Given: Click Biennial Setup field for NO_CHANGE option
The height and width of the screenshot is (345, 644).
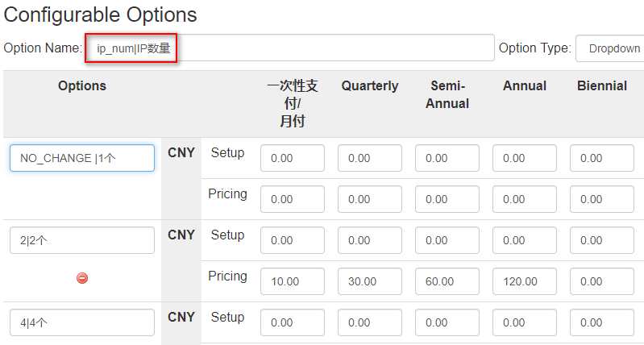Looking at the screenshot, I should pyautogui.click(x=602, y=158).
